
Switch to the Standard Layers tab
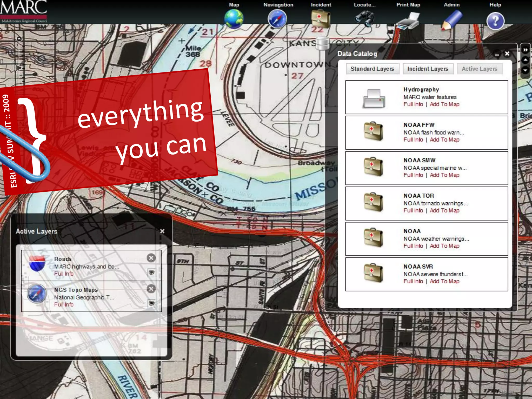click(373, 69)
